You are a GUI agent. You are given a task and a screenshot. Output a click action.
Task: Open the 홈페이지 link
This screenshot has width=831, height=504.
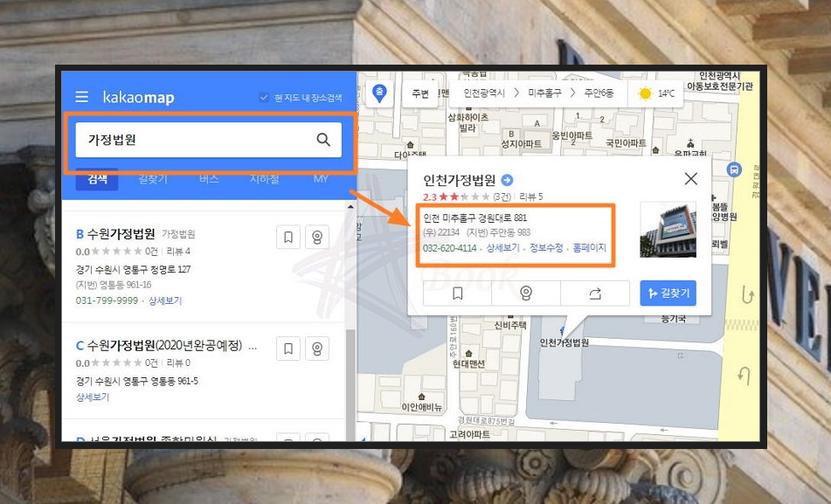click(x=589, y=248)
